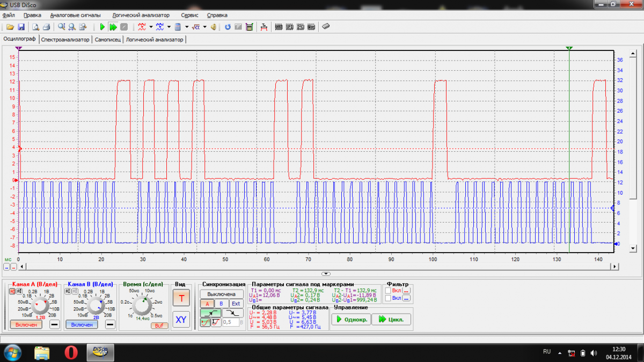The width and height of the screenshot is (644, 362).
Task: Enable the second filter Вкл checkbox
Action: (388, 298)
